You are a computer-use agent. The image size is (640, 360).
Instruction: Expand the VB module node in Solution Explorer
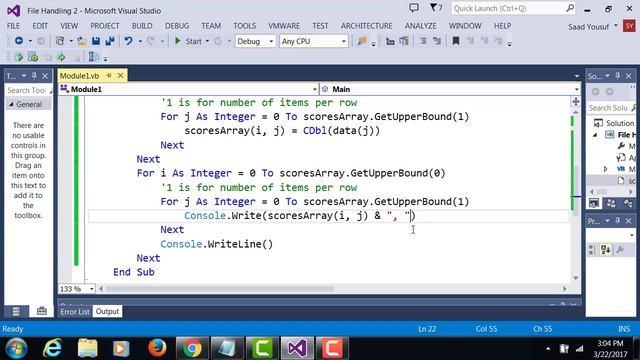coord(605,169)
